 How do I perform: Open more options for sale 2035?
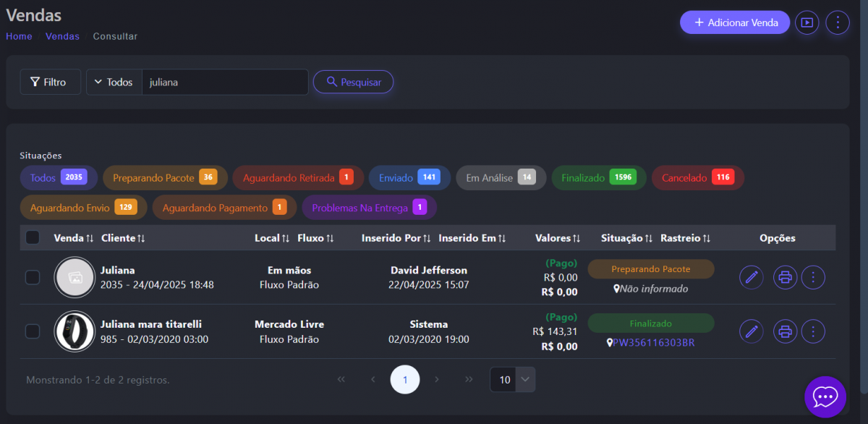(x=814, y=277)
